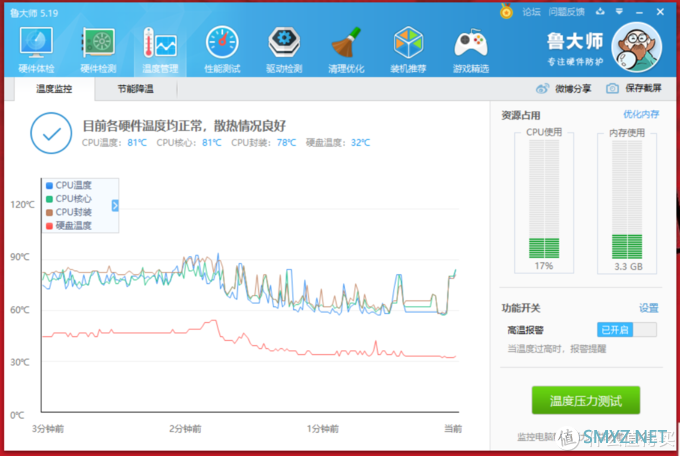
Task: Click 优化内存 optimize memory link
Action: pos(641,114)
